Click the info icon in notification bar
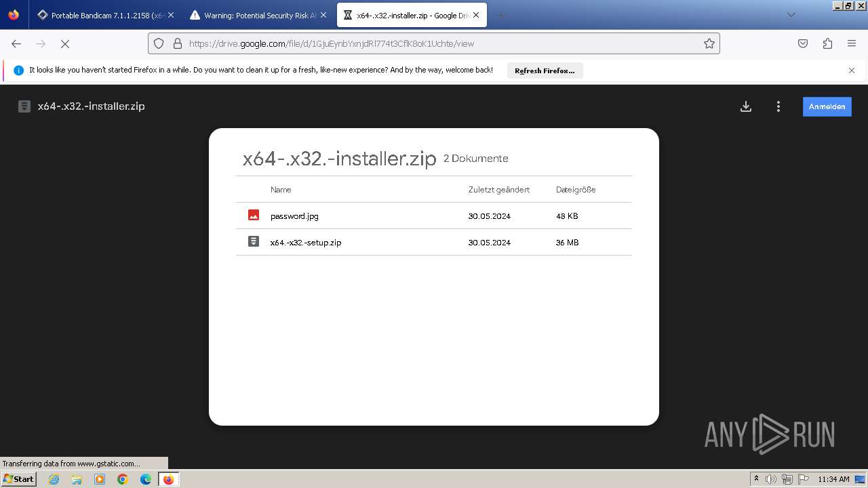The image size is (868, 488). click(18, 70)
